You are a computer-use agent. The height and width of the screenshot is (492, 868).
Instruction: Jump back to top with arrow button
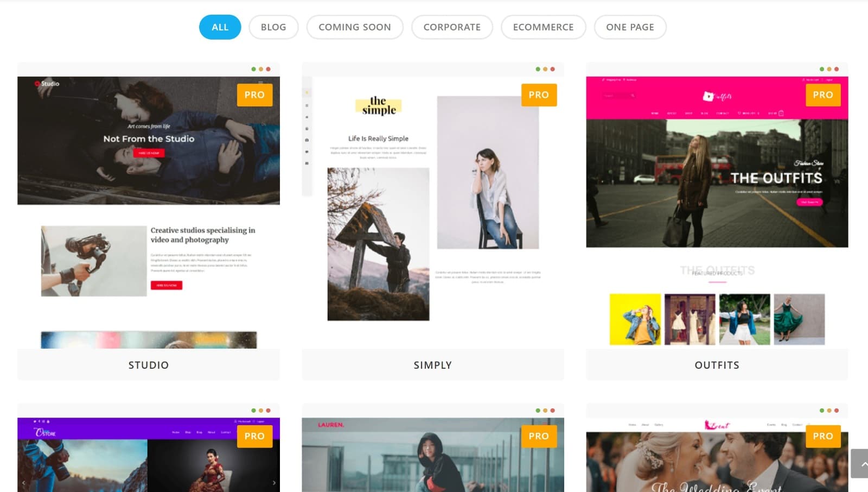click(x=860, y=463)
